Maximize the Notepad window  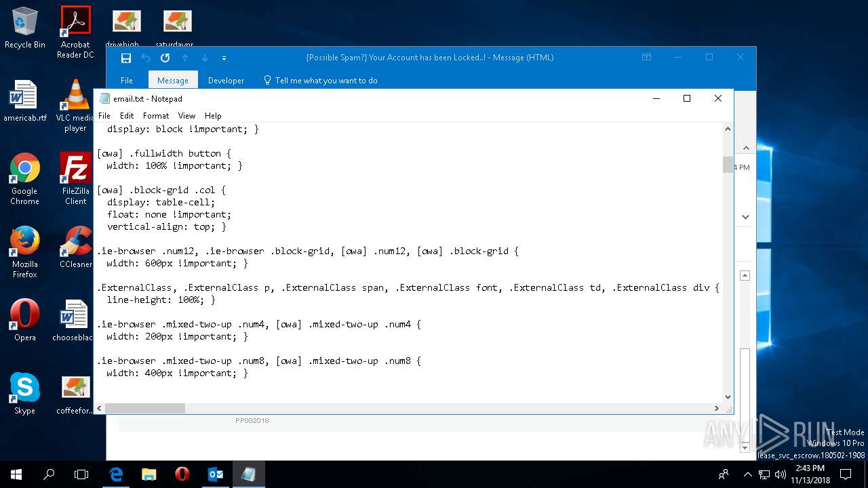(687, 98)
